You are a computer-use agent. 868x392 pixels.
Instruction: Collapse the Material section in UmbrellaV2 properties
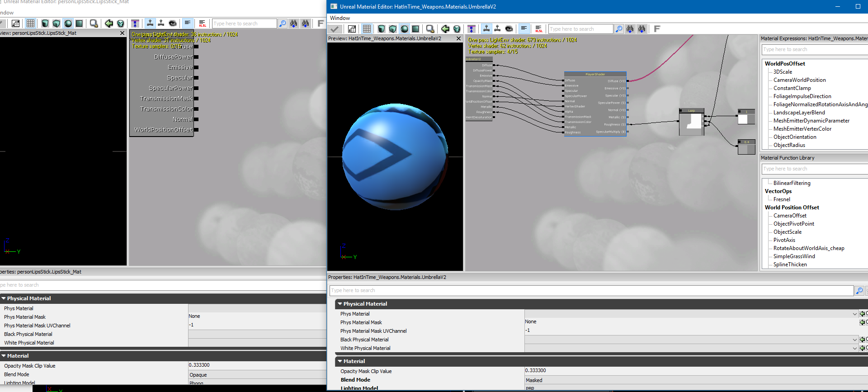click(340, 361)
